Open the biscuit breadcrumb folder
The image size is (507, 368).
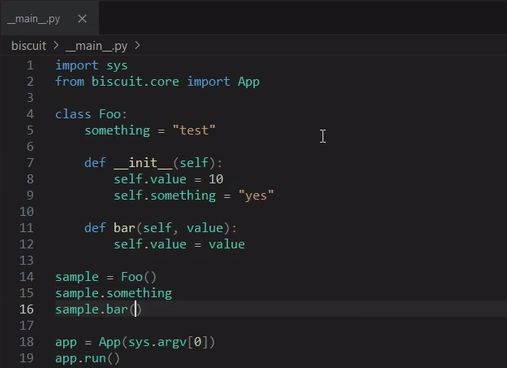tap(29, 46)
